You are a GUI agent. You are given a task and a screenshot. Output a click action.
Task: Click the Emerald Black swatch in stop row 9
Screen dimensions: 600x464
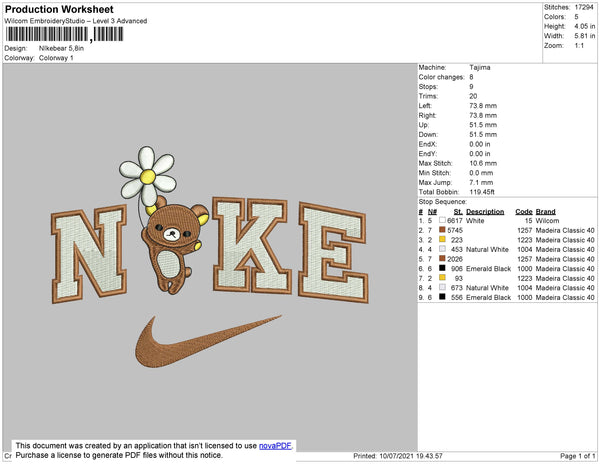click(x=442, y=297)
